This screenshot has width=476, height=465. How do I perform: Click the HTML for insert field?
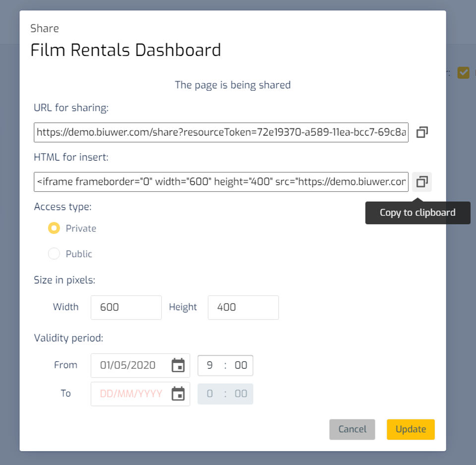point(221,182)
